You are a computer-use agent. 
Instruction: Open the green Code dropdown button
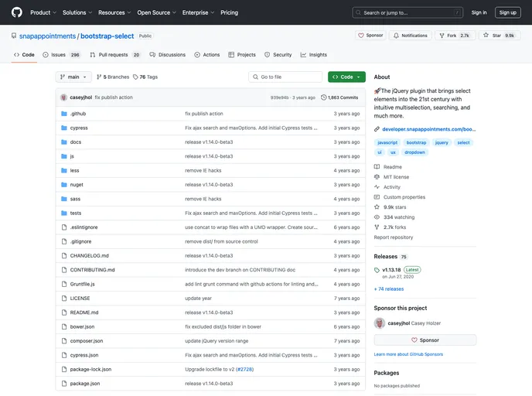346,77
